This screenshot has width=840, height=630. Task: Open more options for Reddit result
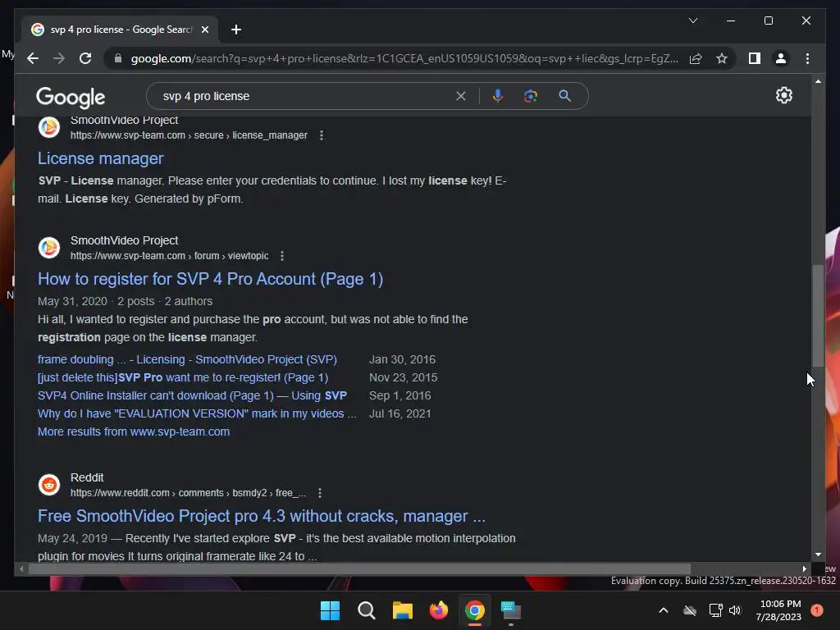click(320, 493)
